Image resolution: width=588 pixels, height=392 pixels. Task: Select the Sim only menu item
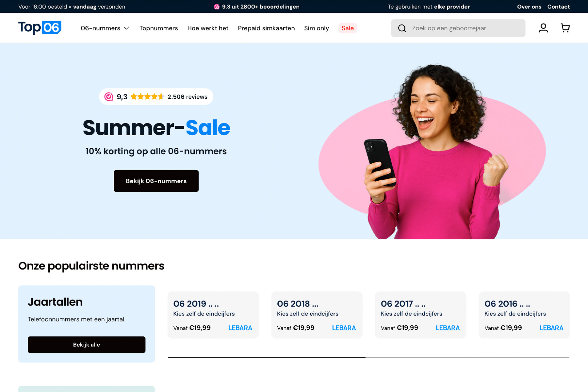tap(317, 28)
